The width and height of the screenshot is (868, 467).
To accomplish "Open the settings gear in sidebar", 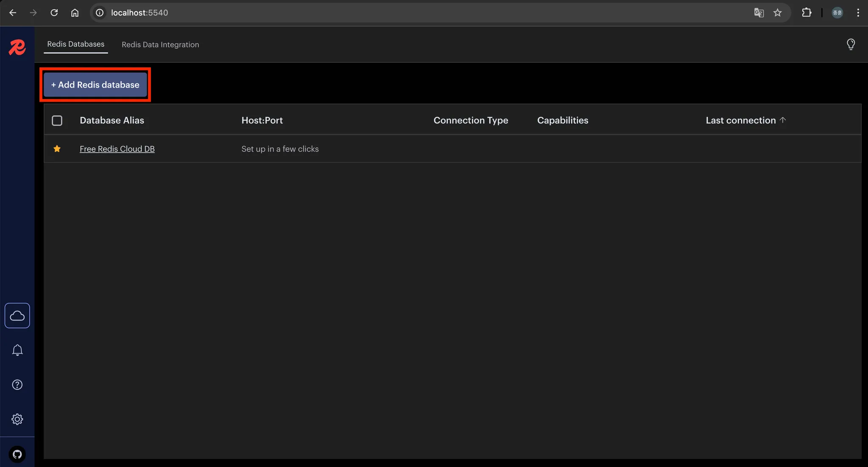I will tap(17, 419).
